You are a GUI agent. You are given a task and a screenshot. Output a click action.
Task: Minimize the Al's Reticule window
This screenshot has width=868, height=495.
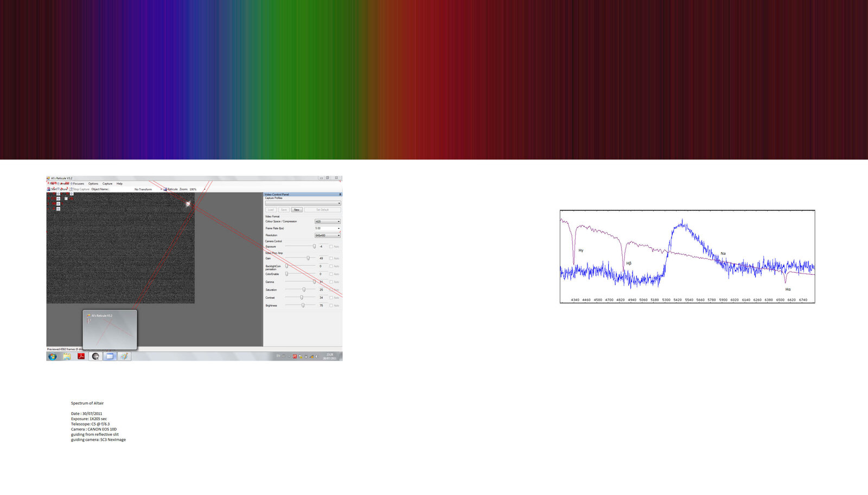click(x=321, y=178)
